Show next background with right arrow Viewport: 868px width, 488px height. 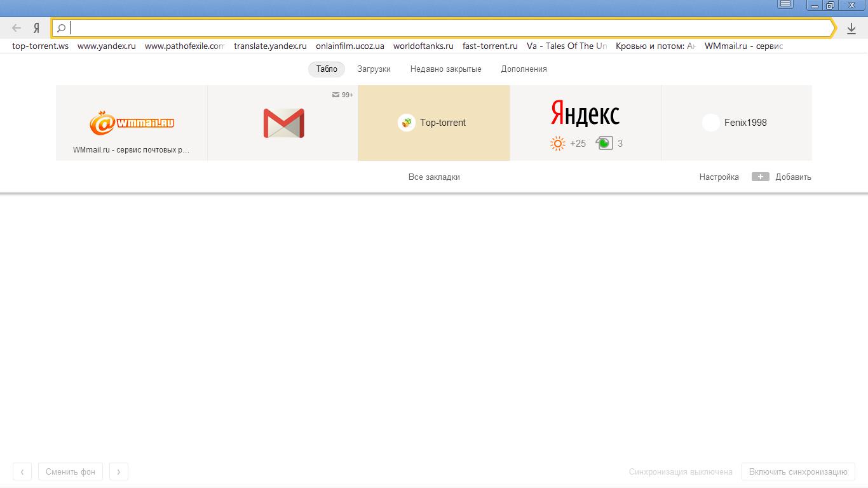pos(119,471)
